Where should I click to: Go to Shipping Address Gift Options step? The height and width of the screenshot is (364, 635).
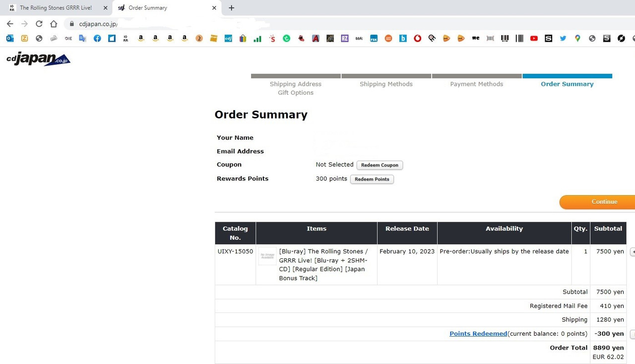296,88
